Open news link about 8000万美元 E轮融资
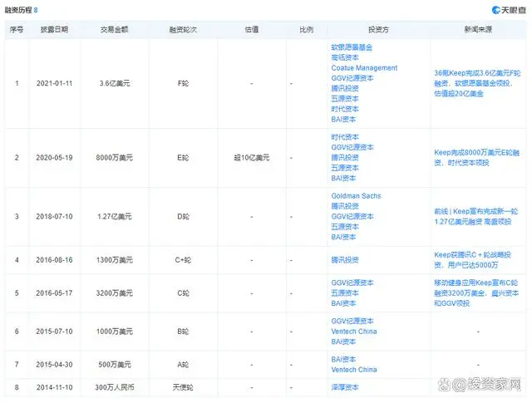532x403 pixels. click(x=476, y=158)
